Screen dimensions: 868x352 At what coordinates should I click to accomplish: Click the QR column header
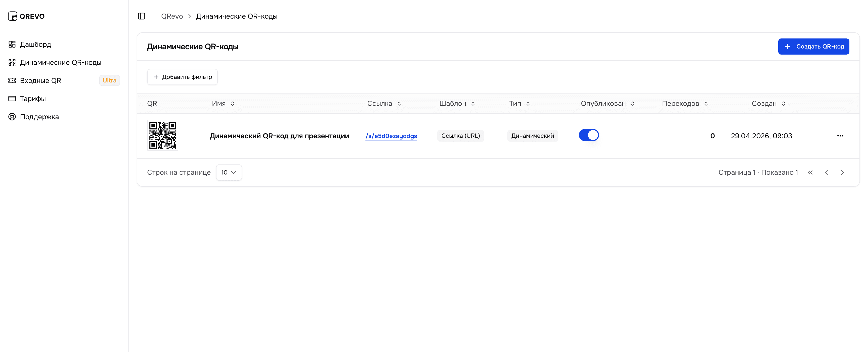point(152,104)
